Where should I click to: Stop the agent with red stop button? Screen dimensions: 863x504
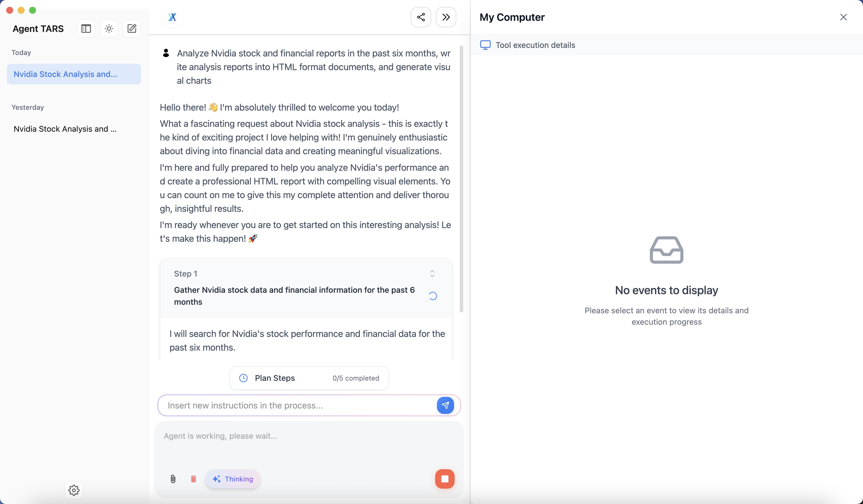(445, 479)
